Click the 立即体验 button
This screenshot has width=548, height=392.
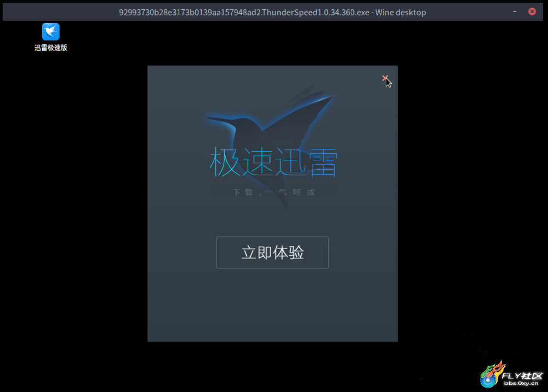coord(272,252)
